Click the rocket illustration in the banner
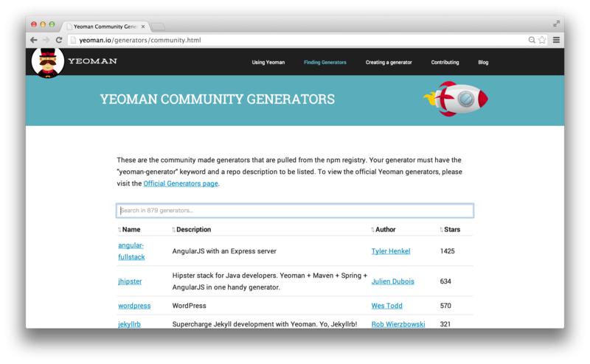The width and height of the screenshot is (590, 364). click(x=456, y=99)
